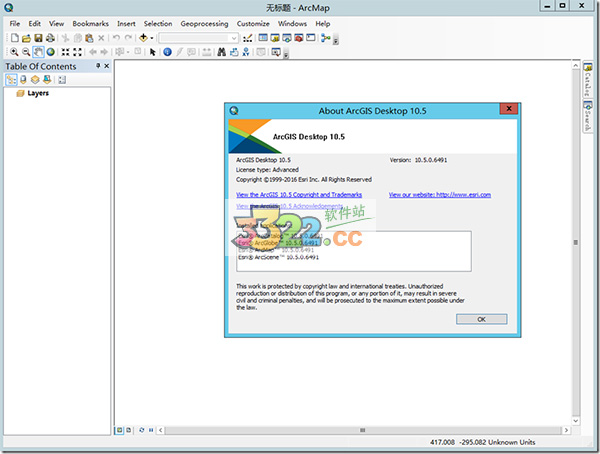Select the Layers data frame

click(x=38, y=93)
